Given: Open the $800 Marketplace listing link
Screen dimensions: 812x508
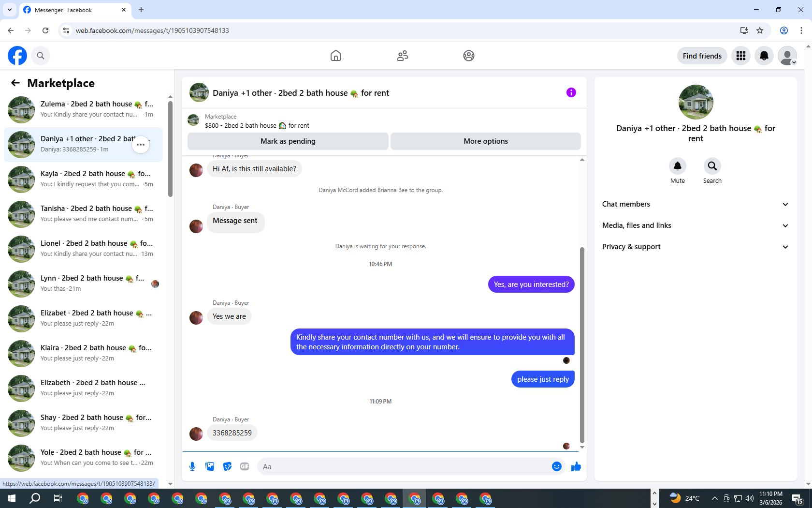Looking at the screenshot, I should (257, 125).
